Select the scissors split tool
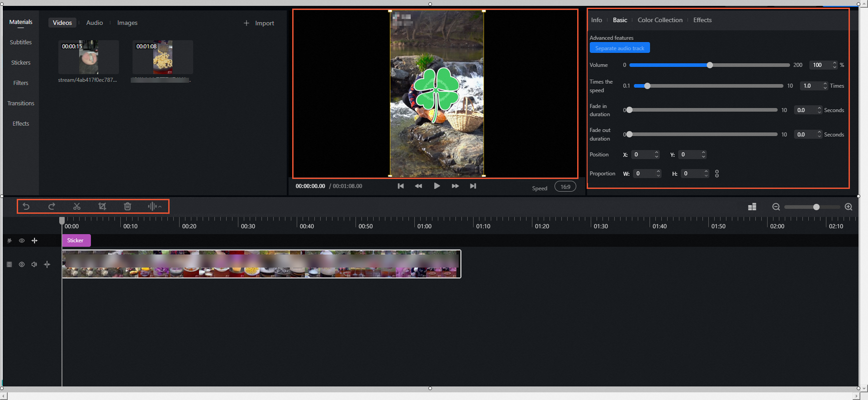 (77, 207)
